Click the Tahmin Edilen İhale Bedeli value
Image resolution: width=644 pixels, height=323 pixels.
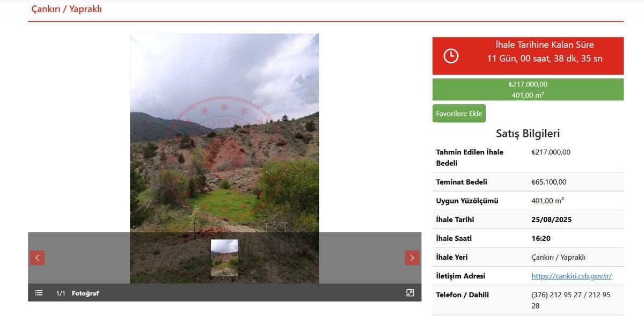551,152
